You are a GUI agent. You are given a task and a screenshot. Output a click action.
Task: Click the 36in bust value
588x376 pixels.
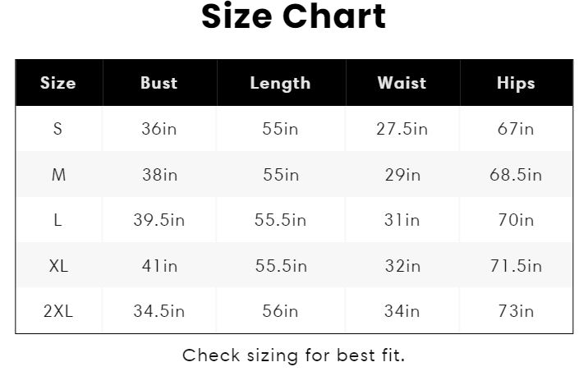[158, 129]
